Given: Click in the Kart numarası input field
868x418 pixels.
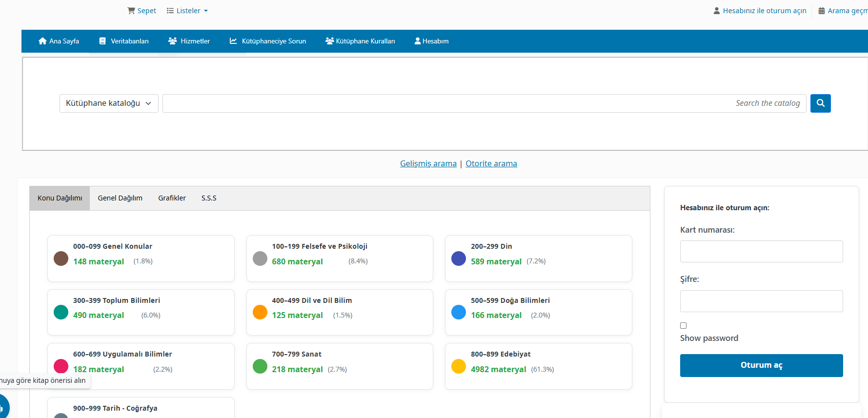Looking at the screenshot, I should pos(761,251).
